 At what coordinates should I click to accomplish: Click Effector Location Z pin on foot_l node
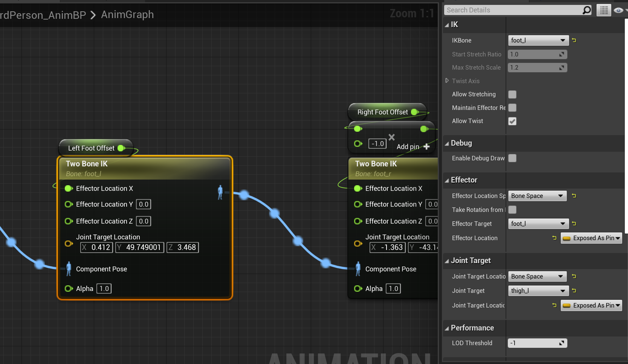click(x=69, y=221)
